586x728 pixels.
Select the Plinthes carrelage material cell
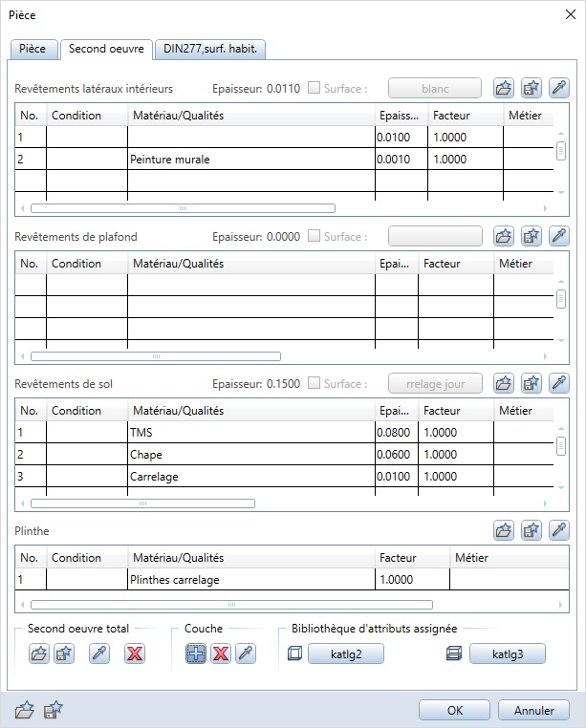coord(251,579)
